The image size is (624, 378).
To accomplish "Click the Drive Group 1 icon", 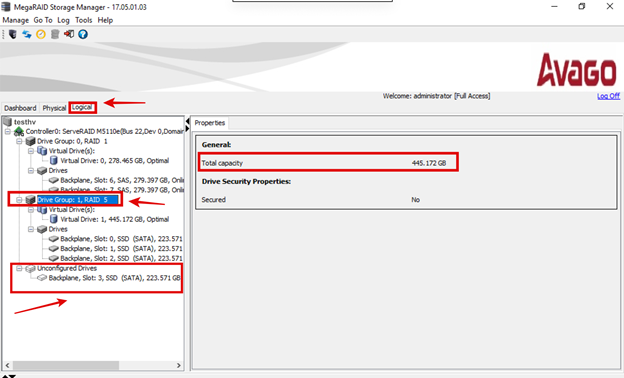I will [x=30, y=200].
